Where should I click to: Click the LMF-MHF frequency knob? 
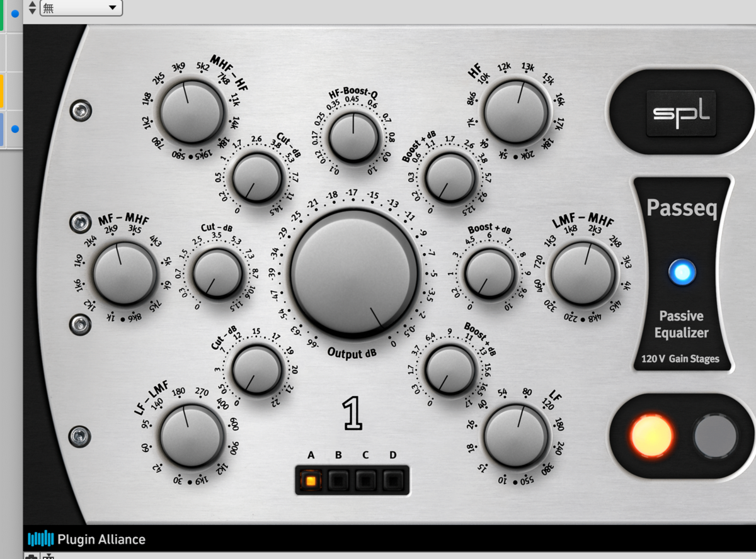tap(583, 273)
